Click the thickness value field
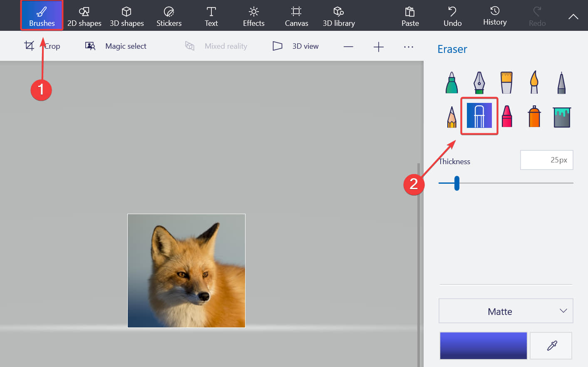This screenshot has width=588, height=367. pos(546,160)
